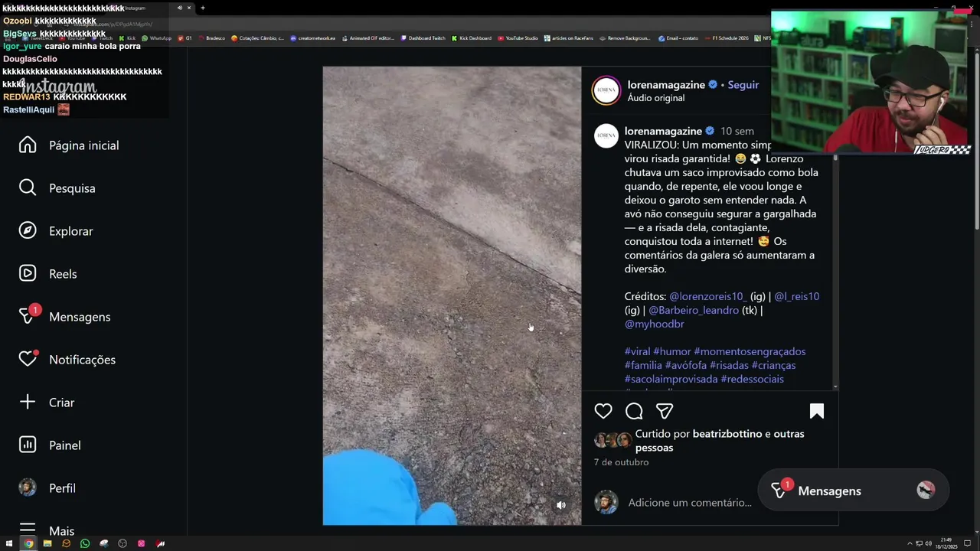Like the post with the heart icon
Viewport: 980px width, 551px height.
(603, 411)
